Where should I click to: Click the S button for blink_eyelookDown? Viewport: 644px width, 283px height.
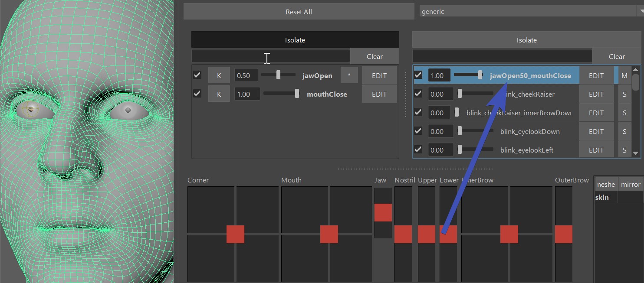click(624, 131)
